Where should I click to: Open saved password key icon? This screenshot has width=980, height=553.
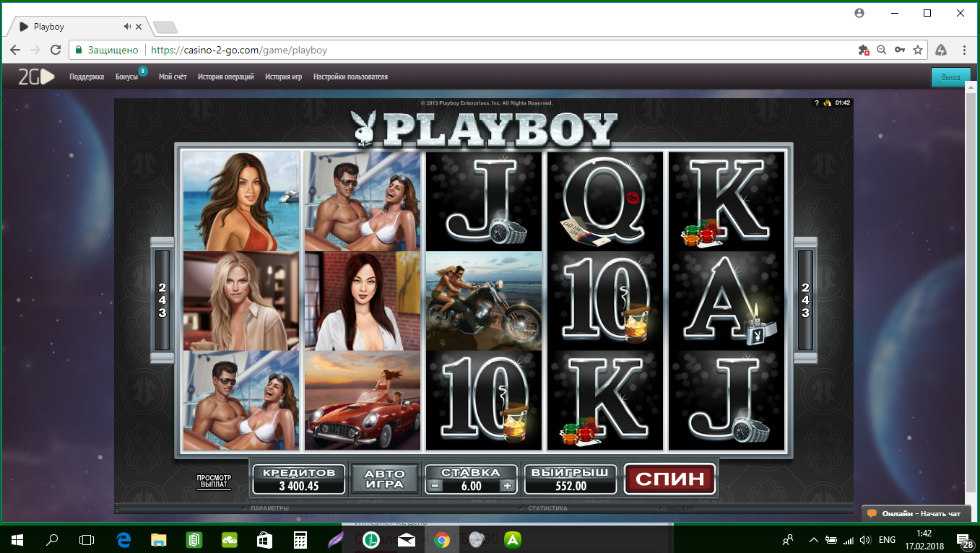(x=900, y=50)
